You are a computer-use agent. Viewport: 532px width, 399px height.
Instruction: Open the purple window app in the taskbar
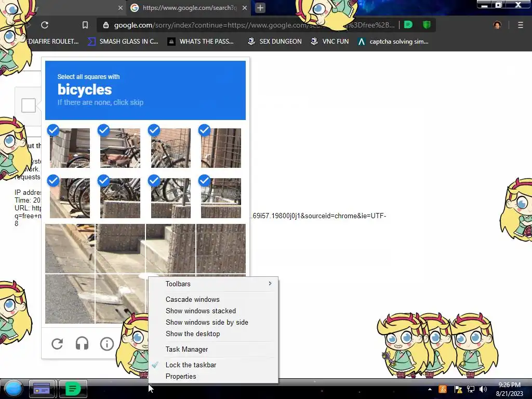coord(42,389)
